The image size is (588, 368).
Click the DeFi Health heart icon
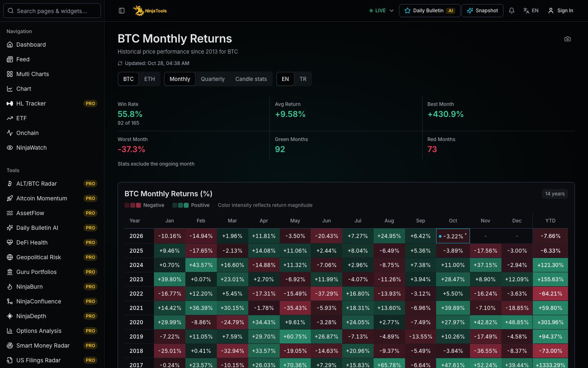pos(10,242)
